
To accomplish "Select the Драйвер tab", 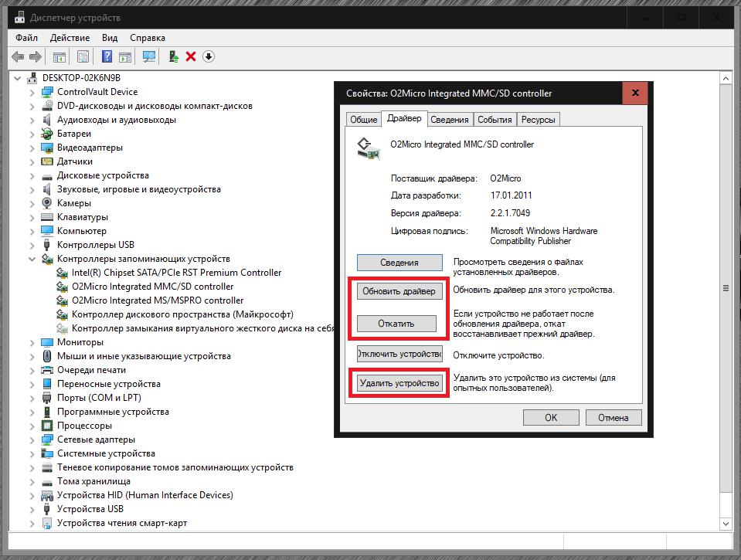I will pyautogui.click(x=404, y=118).
